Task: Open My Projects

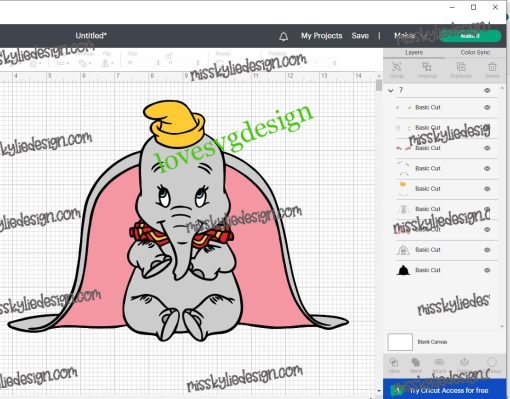Action: (x=321, y=36)
